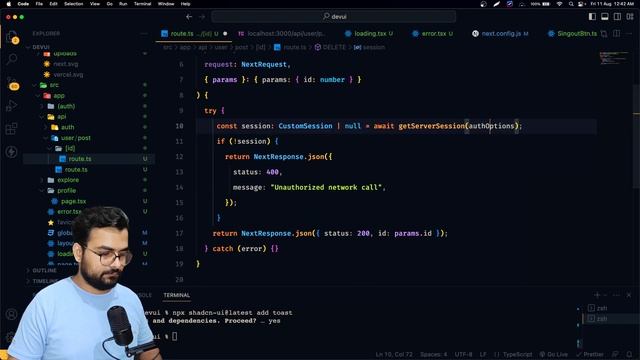640x360 pixels.
Task: Switch to the error.tsx editor tab
Action: [433, 33]
